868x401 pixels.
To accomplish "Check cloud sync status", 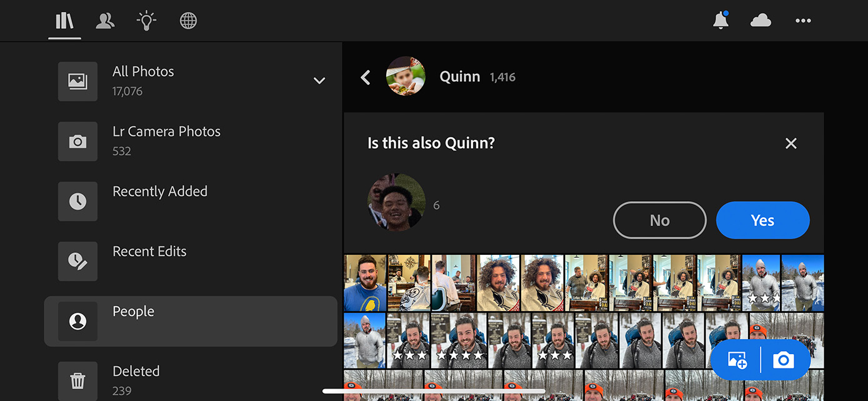I will pyautogui.click(x=761, y=21).
